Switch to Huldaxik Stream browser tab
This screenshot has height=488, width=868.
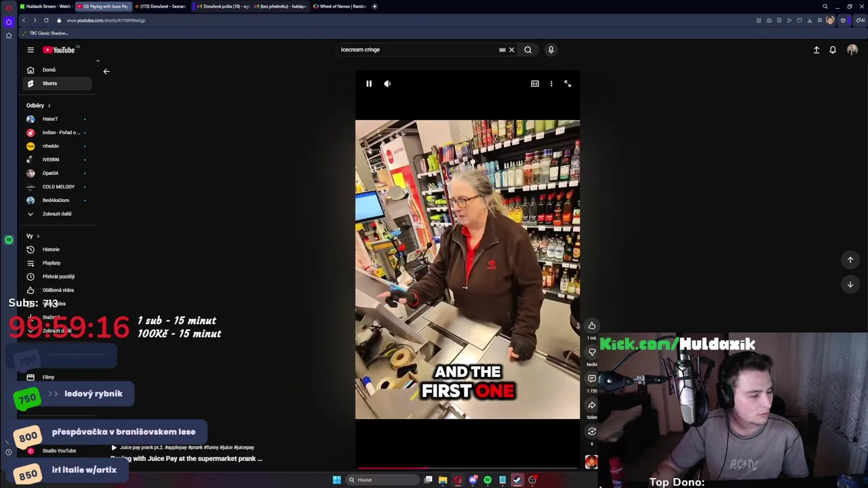point(45,6)
